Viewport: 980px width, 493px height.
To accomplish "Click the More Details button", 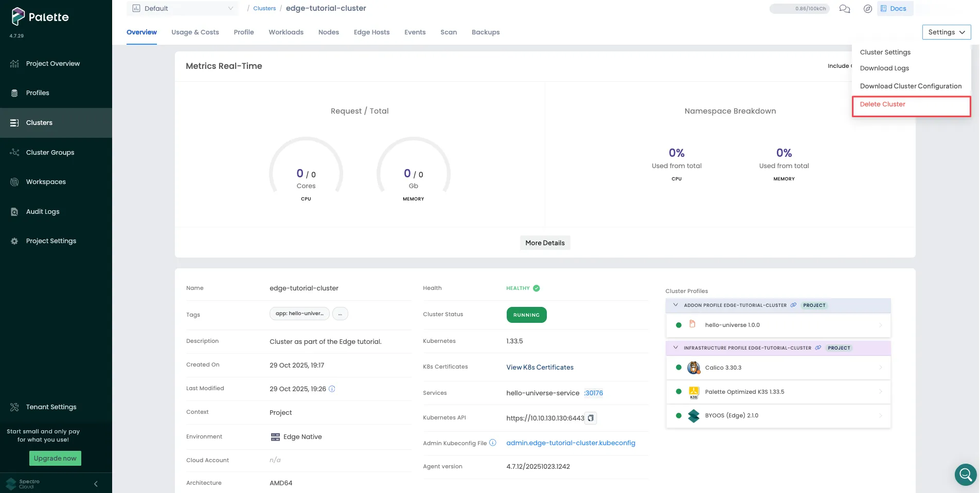I will (544, 242).
